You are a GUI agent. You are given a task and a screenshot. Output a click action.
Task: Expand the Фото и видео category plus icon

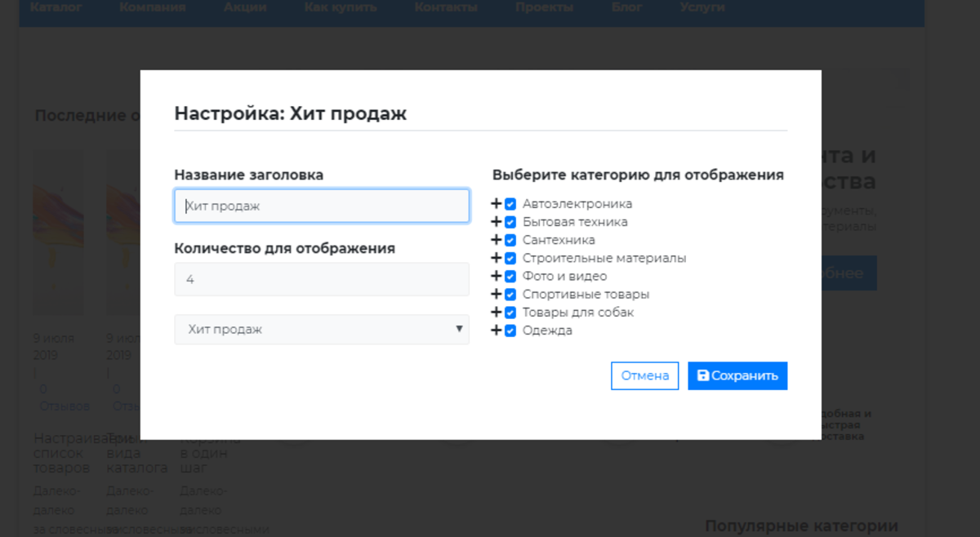pyautogui.click(x=496, y=276)
